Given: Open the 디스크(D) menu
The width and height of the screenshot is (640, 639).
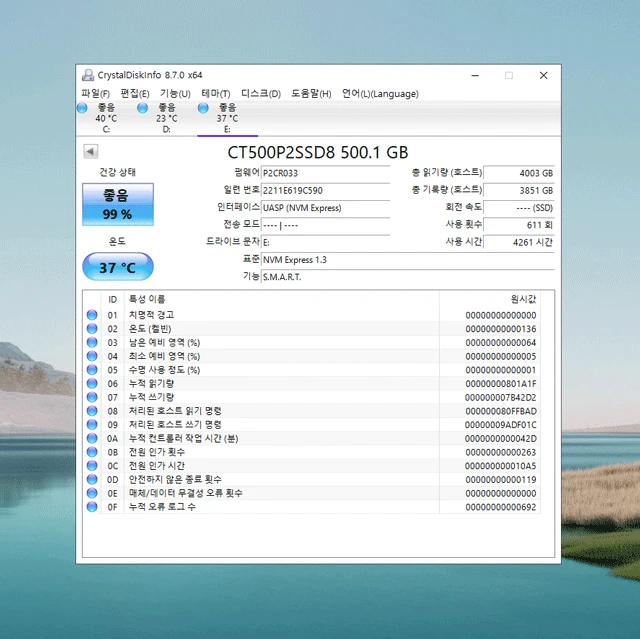Looking at the screenshot, I should pyautogui.click(x=261, y=93).
